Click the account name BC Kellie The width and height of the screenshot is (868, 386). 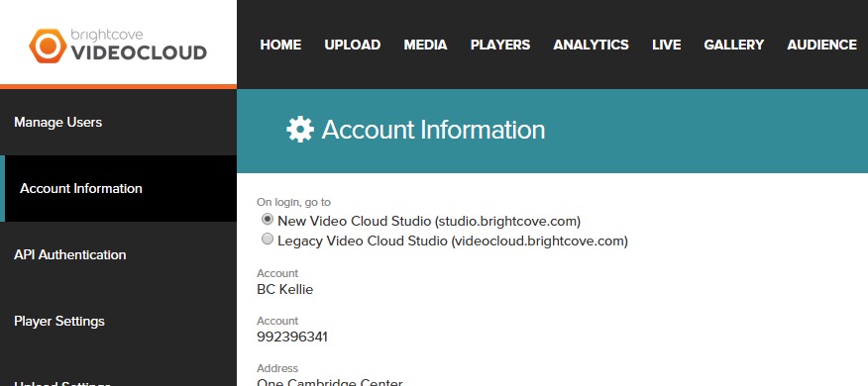coord(285,289)
